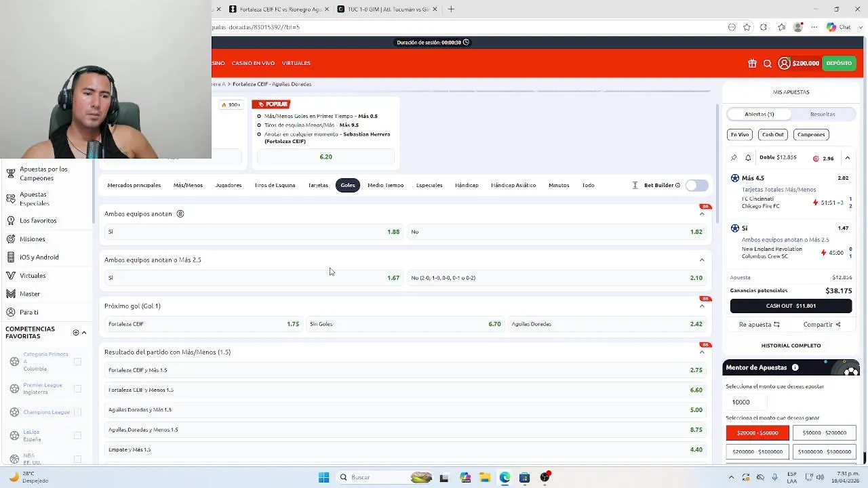Click the browser favorites star icon
Screen dimensions: 868x488
tap(747, 27)
